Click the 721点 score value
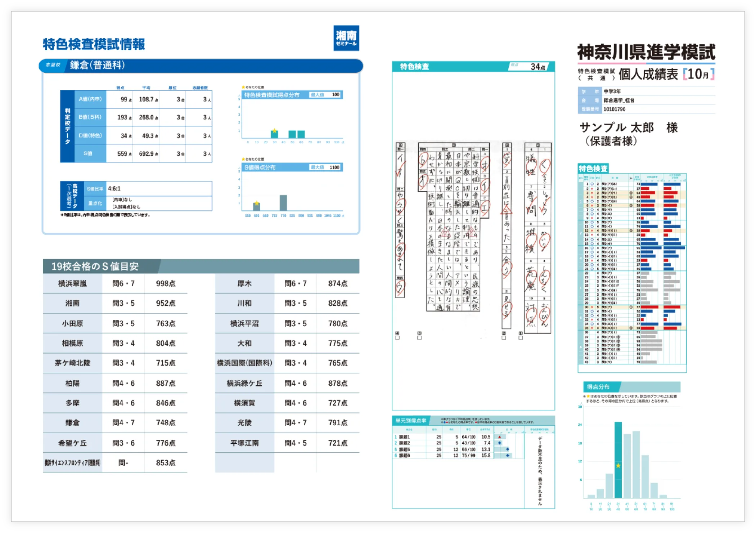This screenshot has width=756, height=533. click(x=338, y=443)
